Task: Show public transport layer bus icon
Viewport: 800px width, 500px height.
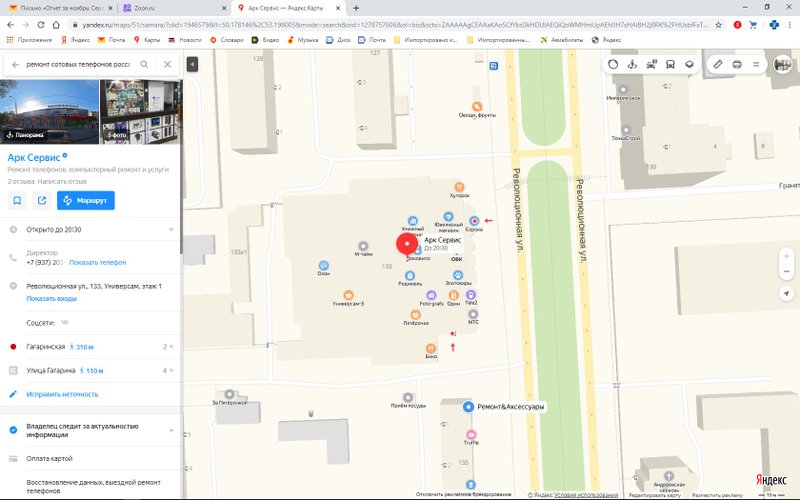Action: click(670, 64)
